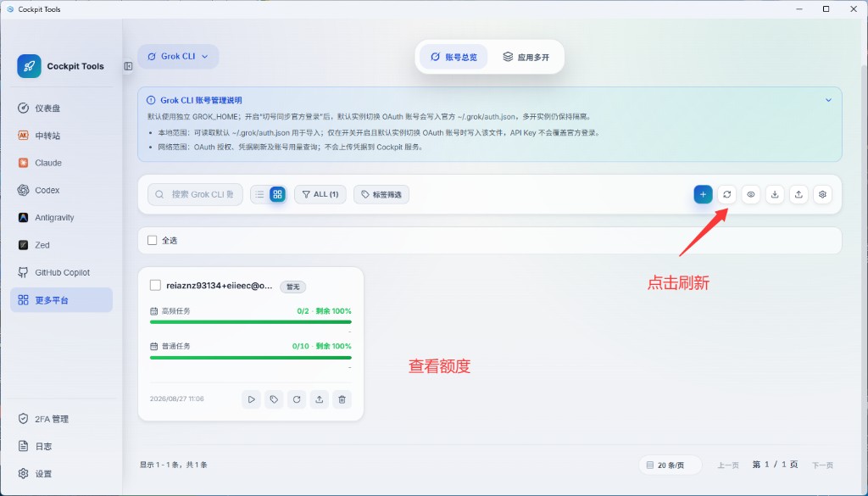Collapse the Grok CLI 账号管理说明 info panel
868x496 pixels.
(829, 100)
